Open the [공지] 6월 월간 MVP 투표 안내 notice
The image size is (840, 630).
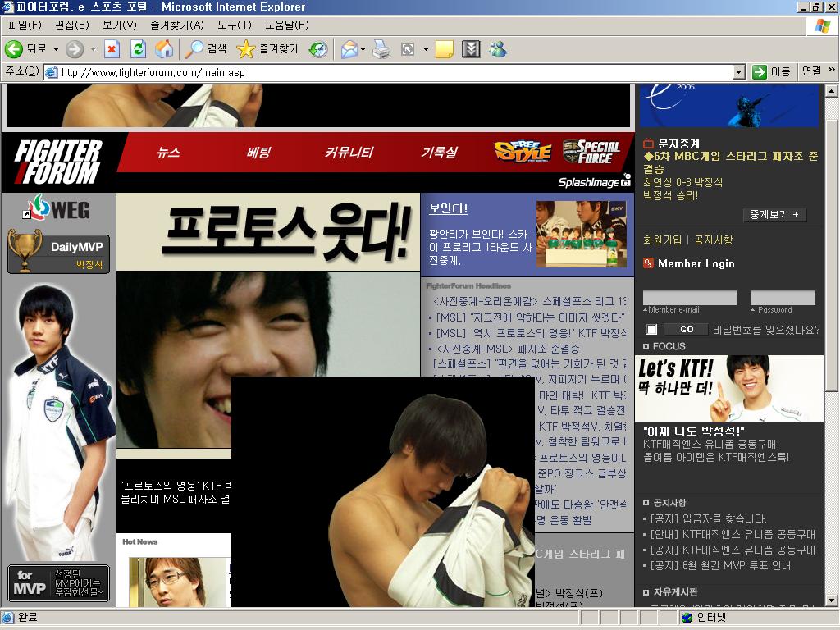tap(720, 565)
